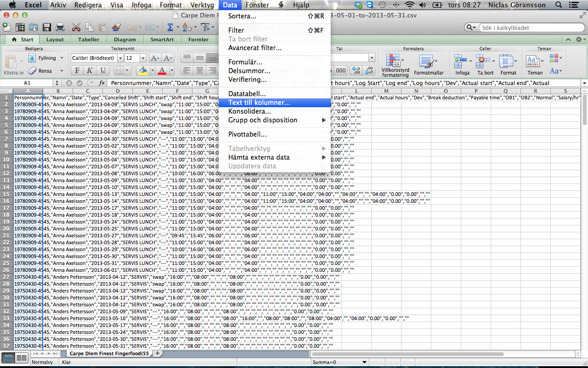Open the font size dropdown showing 12

[143, 58]
